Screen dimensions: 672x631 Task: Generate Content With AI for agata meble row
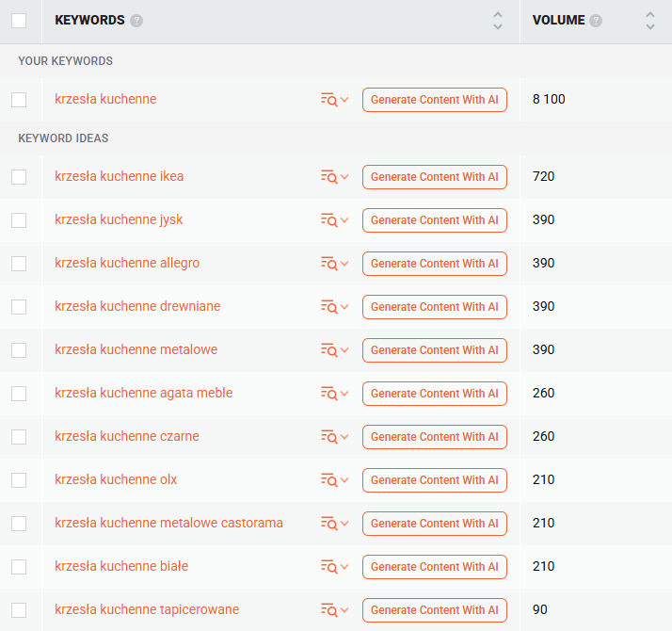coord(435,394)
